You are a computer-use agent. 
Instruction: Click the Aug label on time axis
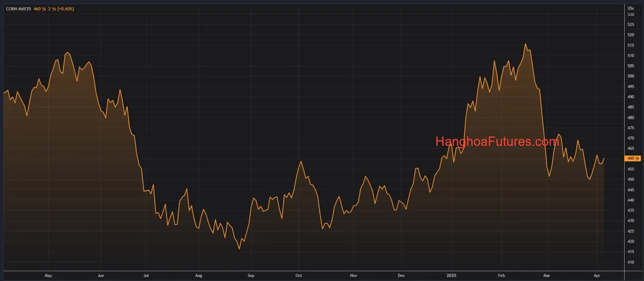tap(199, 276)
